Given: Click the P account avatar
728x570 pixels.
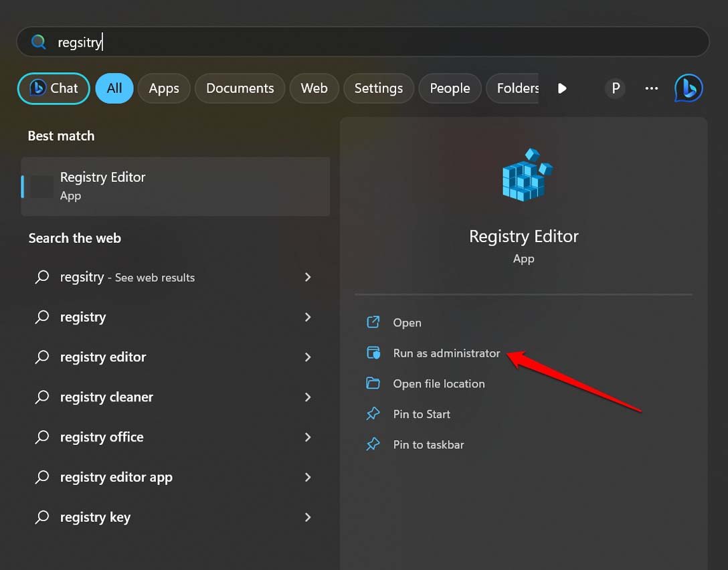Looking at the screenshot, I should pyautogui.click(x=615, y=88).
